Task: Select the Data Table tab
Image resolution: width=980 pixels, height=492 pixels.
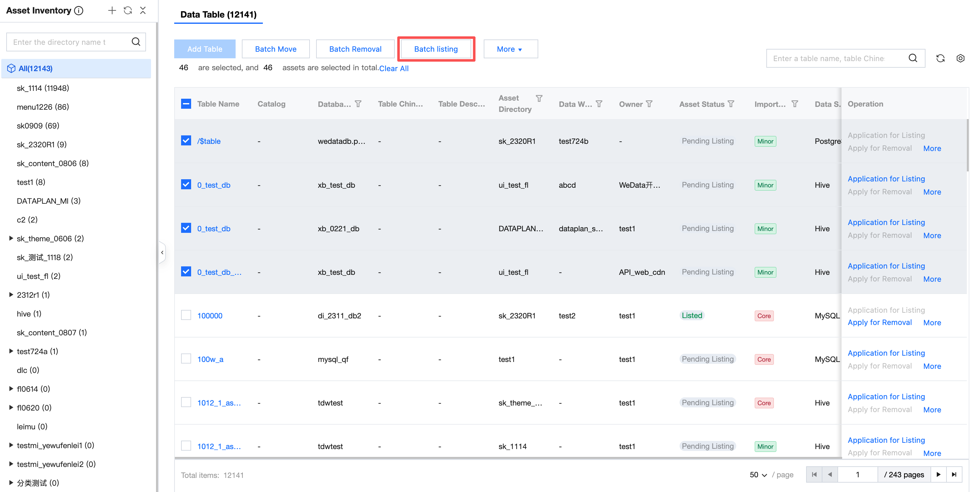Action: [218, 14]
